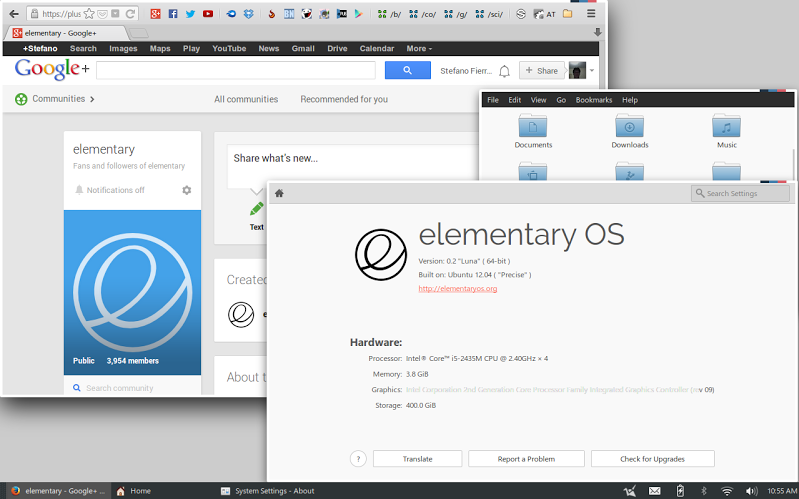
Task: Open the Google Play bookmark icon
Action: point(358,14)
